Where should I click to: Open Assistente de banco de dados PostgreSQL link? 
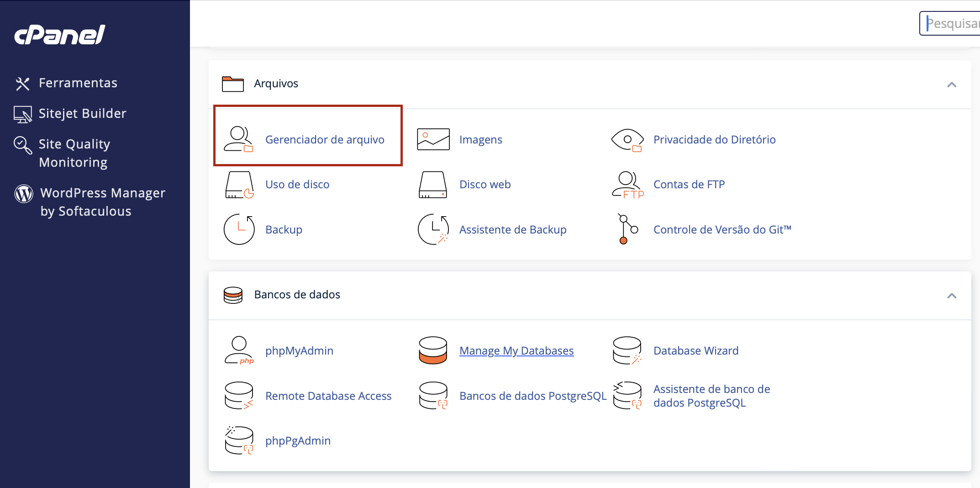(x=711, y=396)
